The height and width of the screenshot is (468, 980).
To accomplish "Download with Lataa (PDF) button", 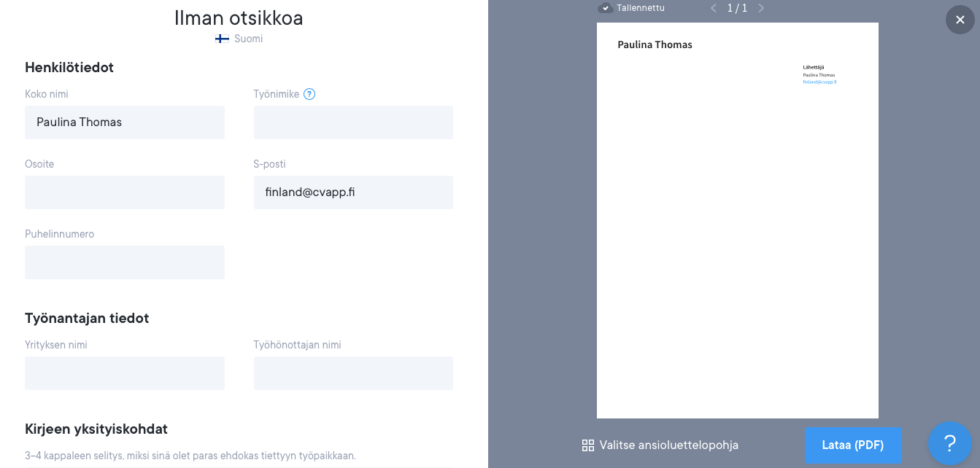I will (852, 445).
